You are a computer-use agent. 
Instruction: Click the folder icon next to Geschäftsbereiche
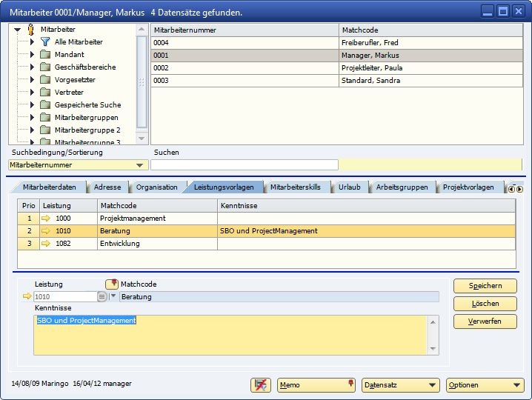[x=45, y=67]
